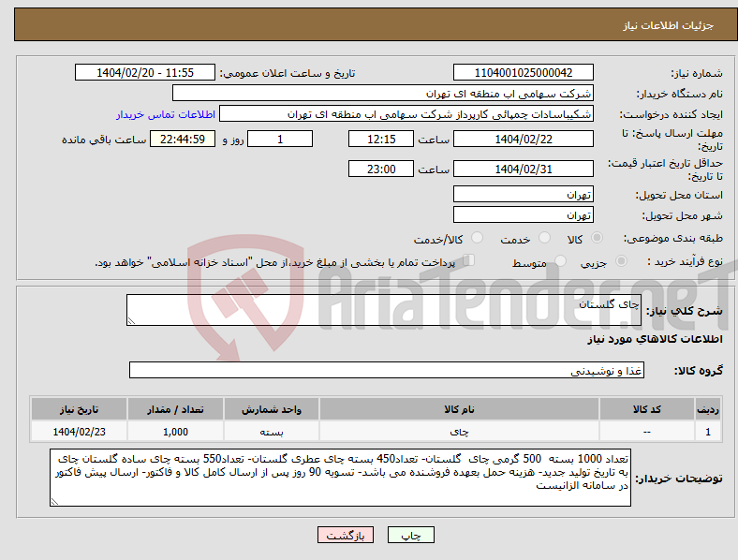Screen dimensions: 738x560
Task: Click the buyer name field شرکت سهامی اب منطقه ای تهران
Action: 383,93
